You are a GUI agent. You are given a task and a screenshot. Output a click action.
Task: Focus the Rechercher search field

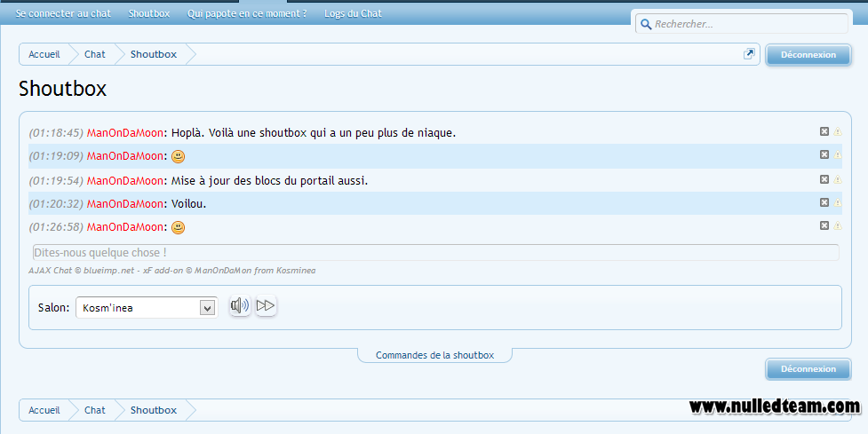(742, 24)
